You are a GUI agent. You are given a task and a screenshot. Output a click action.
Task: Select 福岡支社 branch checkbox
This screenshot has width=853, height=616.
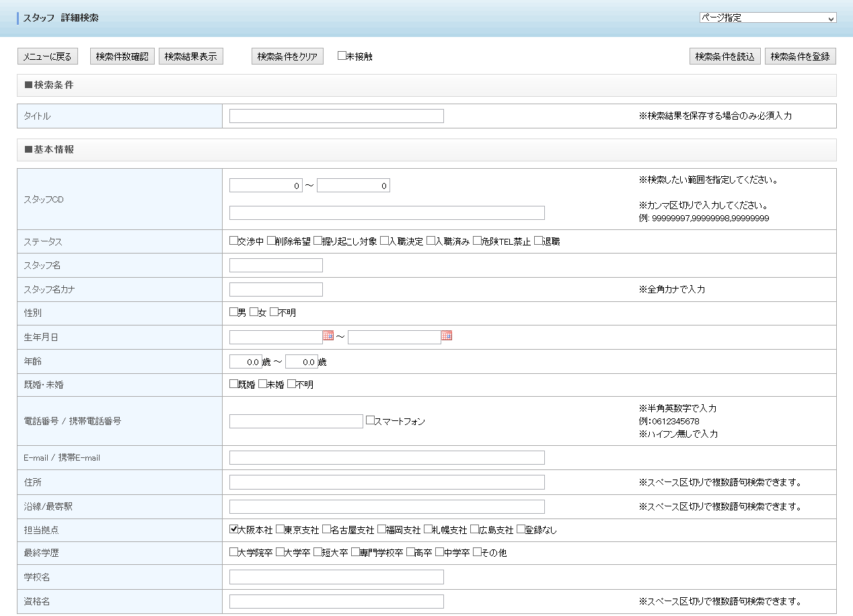381,529
